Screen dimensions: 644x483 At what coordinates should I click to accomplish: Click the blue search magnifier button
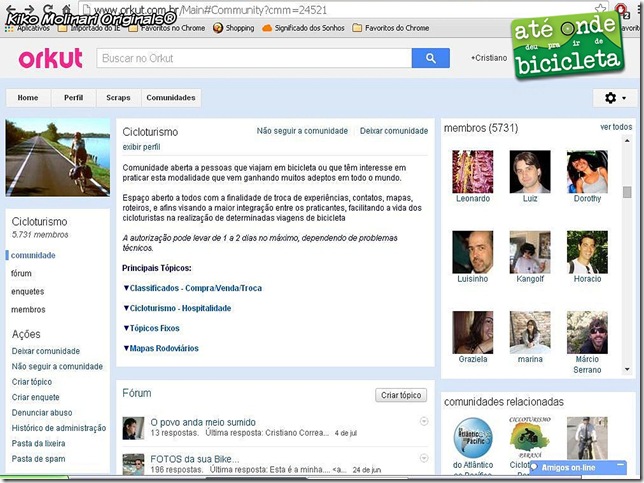[x=430, y=58]
